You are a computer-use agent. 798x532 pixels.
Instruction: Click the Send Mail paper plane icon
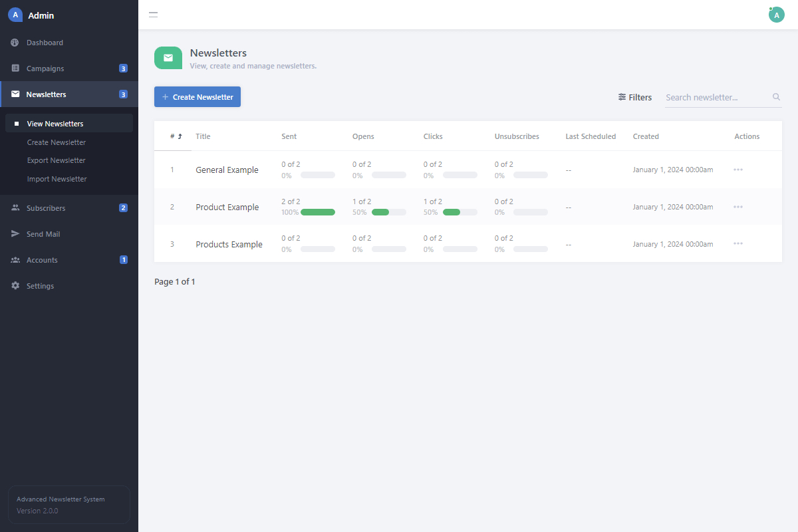tap(15, 234)
